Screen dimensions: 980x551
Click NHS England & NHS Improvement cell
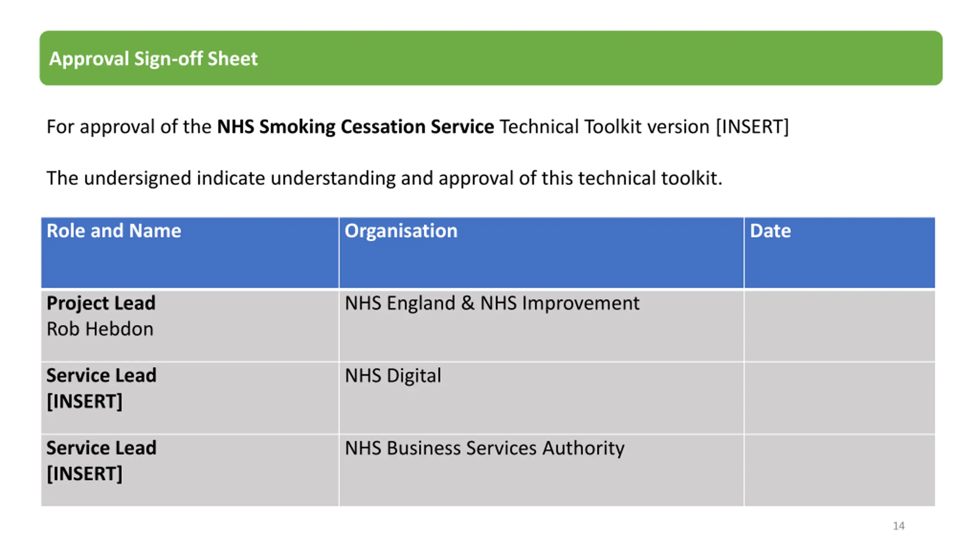click(541, 326)
